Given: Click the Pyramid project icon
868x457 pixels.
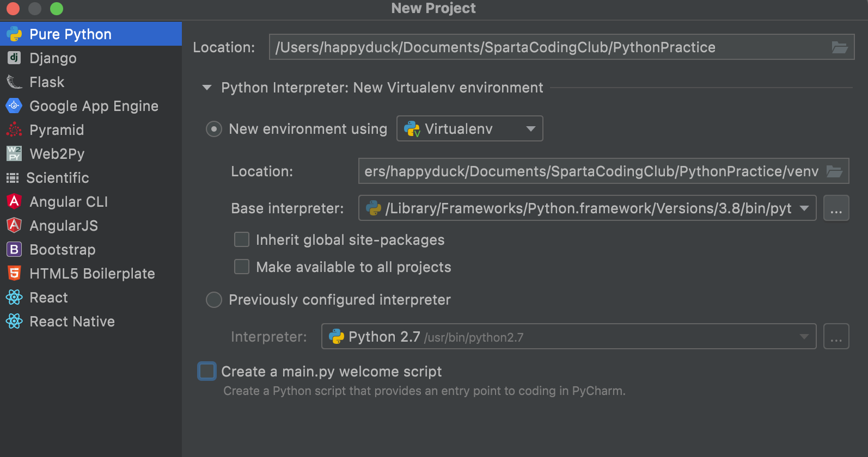Looking at the screenshot, I should coord(14,129).
